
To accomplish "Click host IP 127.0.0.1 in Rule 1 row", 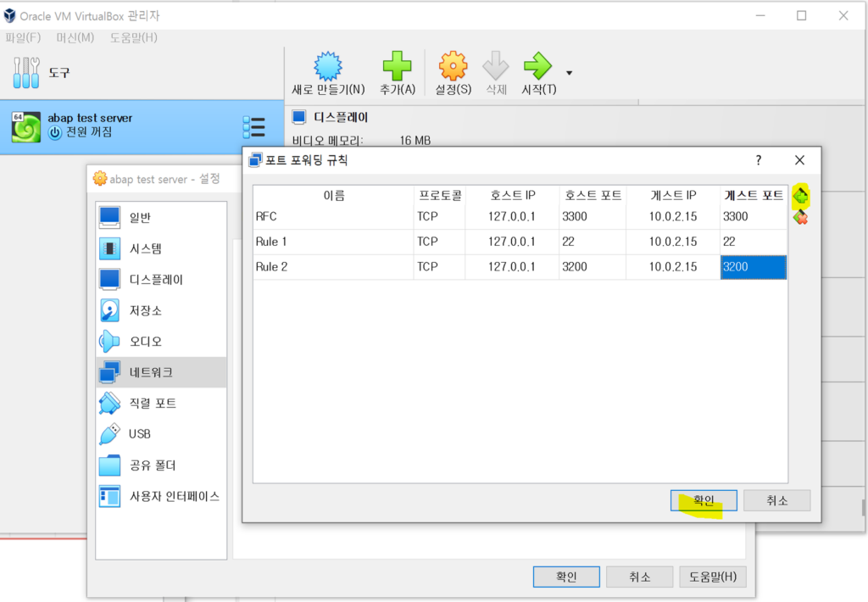I will (x=512, y=242).
